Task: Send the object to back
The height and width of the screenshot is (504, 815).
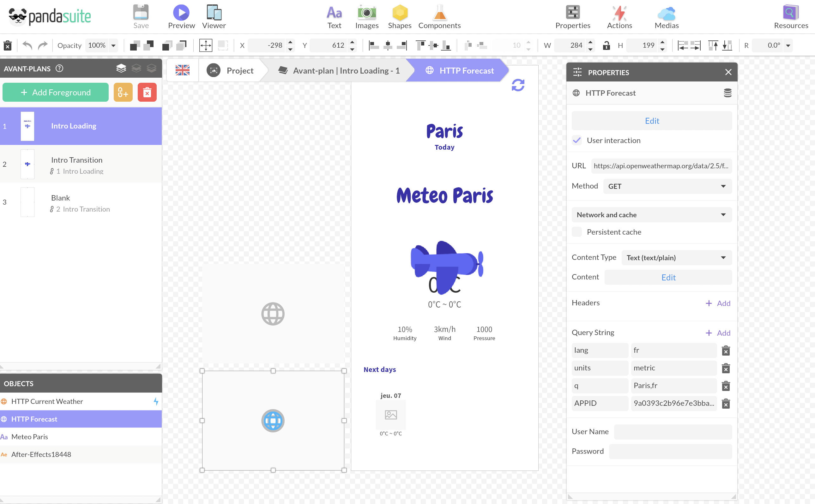Action: point(182,45)
